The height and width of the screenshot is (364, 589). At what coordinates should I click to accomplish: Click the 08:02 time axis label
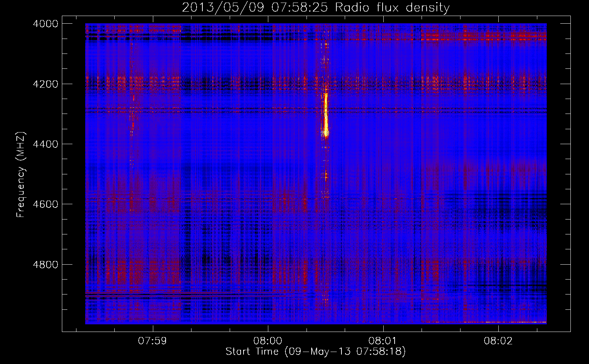click(498, 341)
